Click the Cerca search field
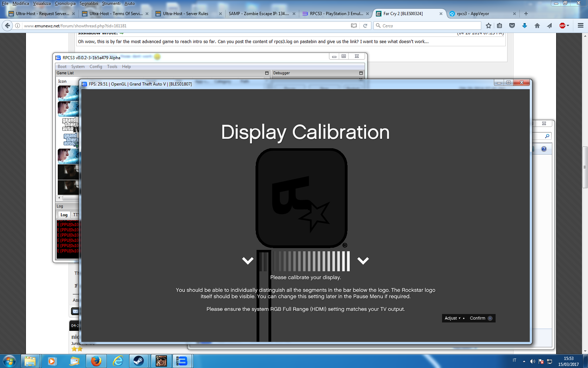The width and height of the screenshot is (588, 368). point(428,26)
